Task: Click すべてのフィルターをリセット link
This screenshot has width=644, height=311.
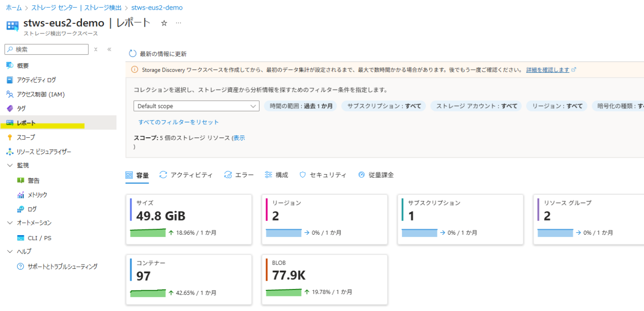Action: pos(179,122)
